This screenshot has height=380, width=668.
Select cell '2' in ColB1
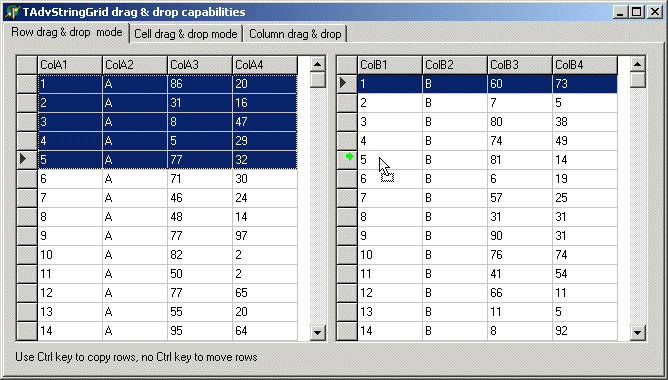[x=390, y=103]
